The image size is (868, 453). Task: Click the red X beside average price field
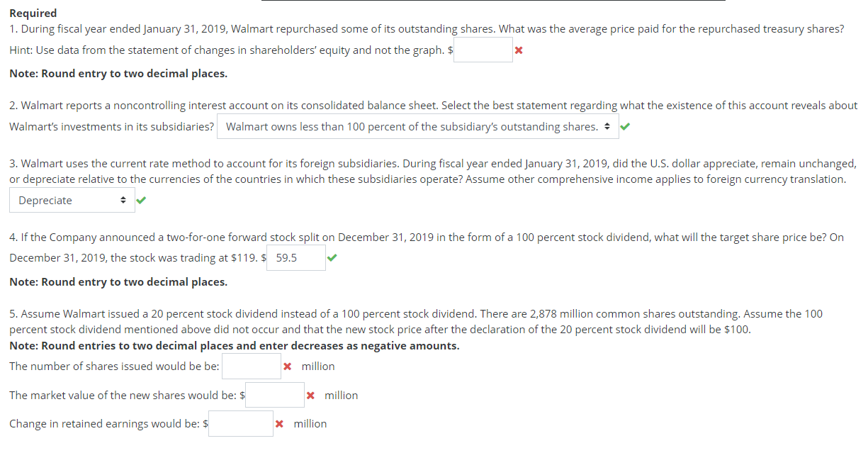point(519,50)
